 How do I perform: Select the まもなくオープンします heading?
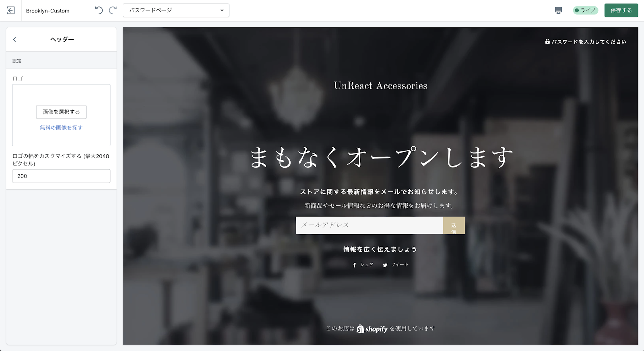click(381, 157)
